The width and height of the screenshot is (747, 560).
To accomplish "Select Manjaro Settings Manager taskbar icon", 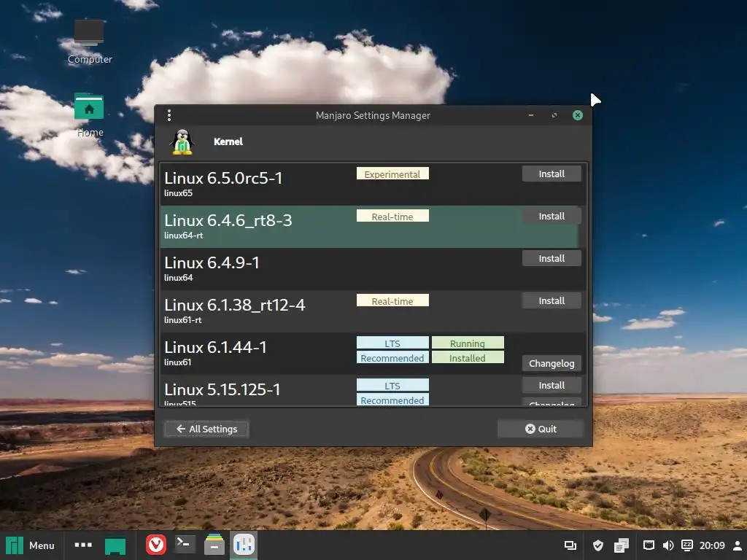I will pyautogui.click(x=244, y=545).
